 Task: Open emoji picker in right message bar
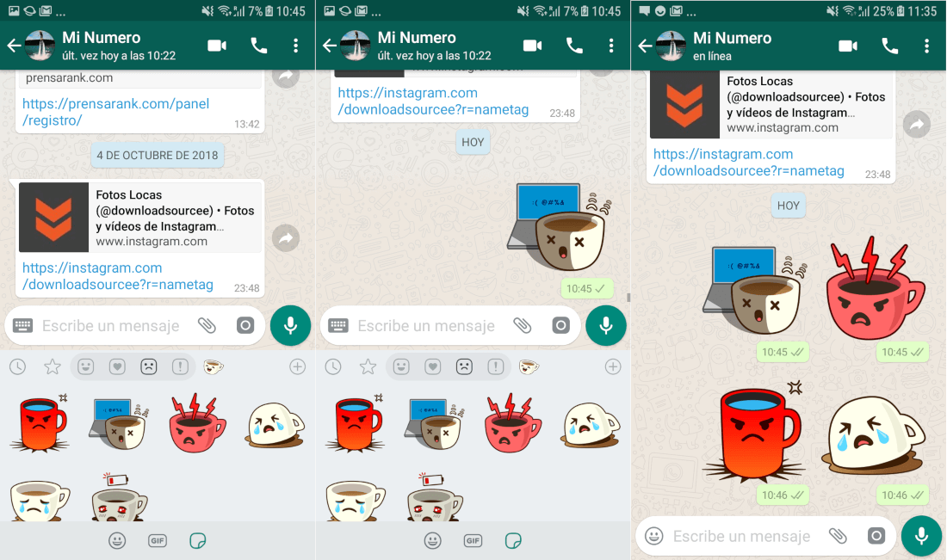654,536
